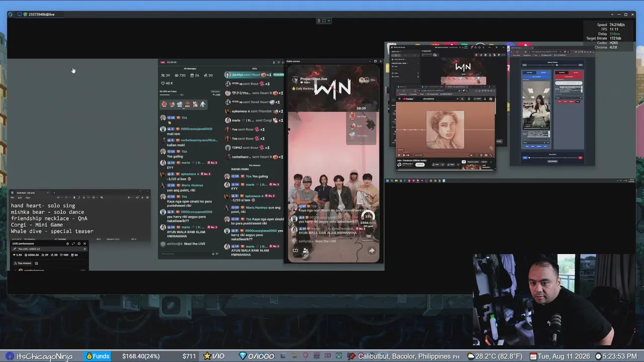
Task: Click the 'friendship necklace - QnA' line
Action: tap(49, 219)
